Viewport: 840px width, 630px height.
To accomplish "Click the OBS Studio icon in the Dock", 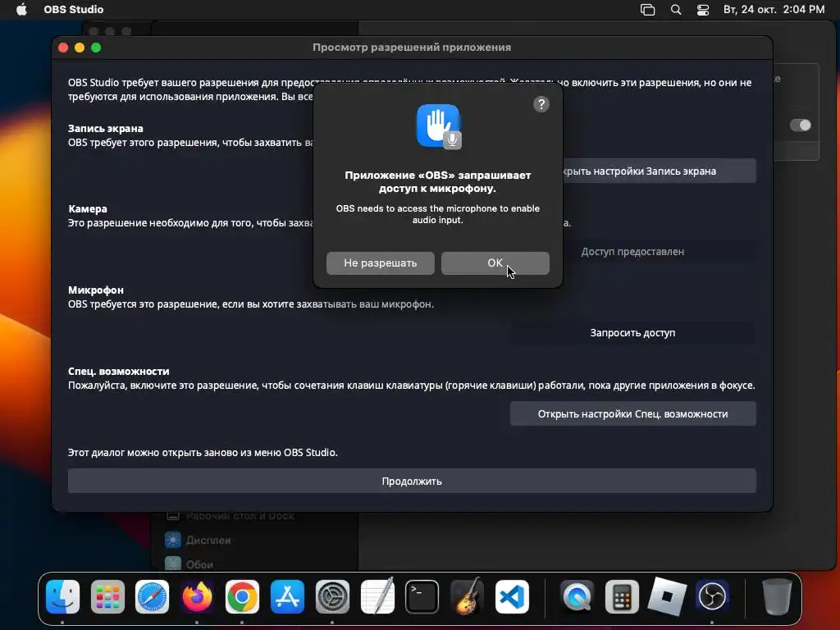I will [712, 596].
